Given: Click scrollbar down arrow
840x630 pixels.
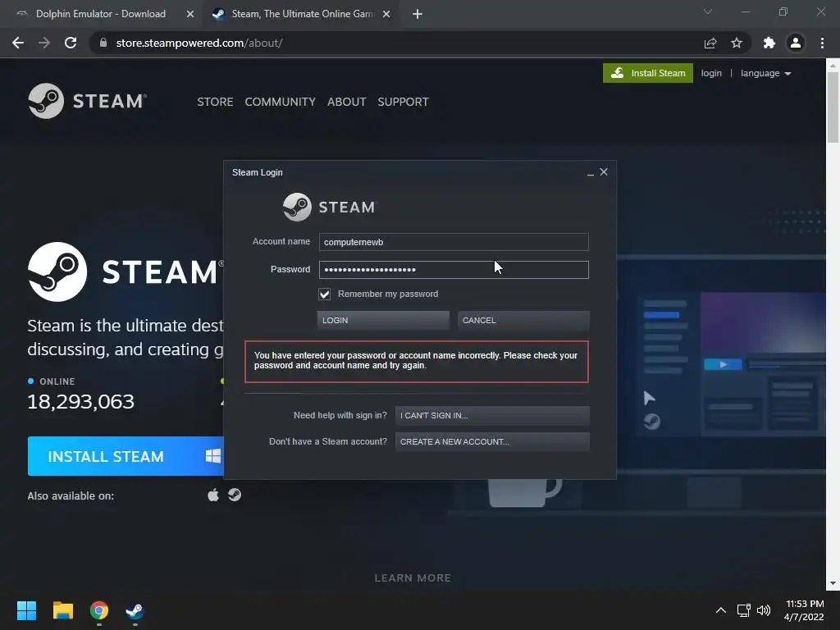Looking at the screenshot, I should tap(833, 583).
